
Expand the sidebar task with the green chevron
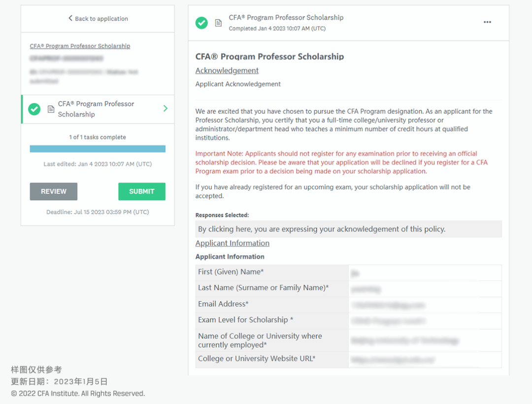point(165,108)
